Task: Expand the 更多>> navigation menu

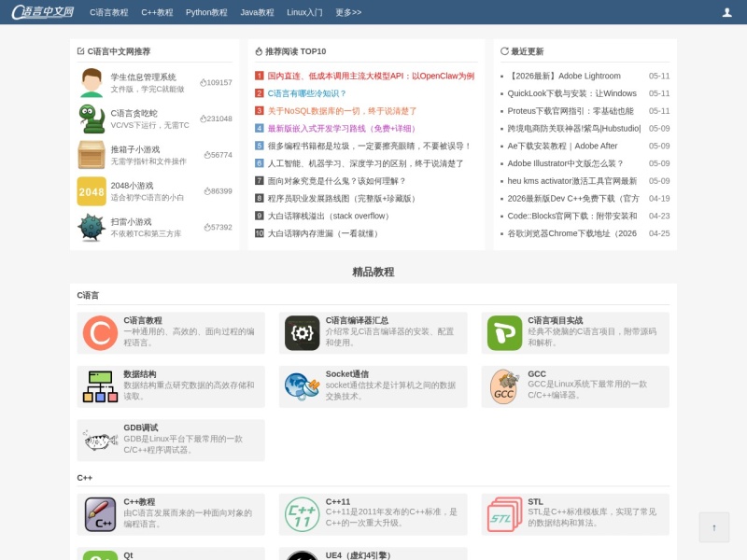Action: click(348, 12)
